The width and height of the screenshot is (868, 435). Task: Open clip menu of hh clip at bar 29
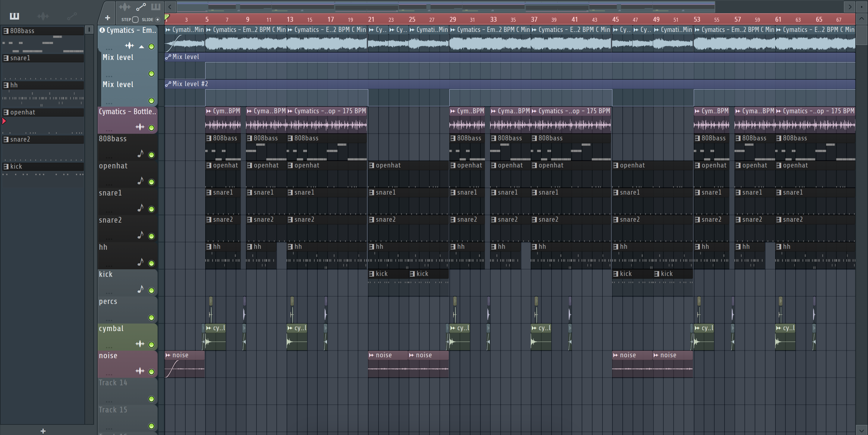tap(453, 246)
